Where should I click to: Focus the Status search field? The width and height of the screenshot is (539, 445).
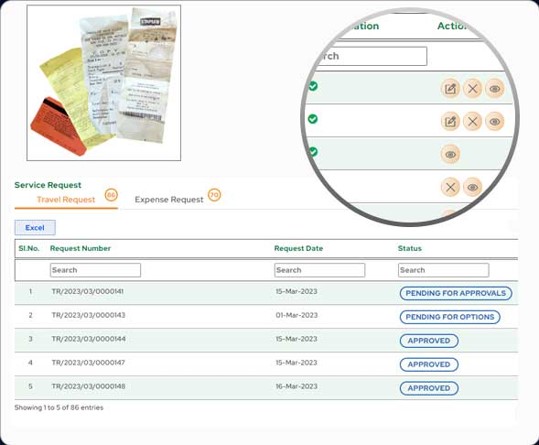coord(443,270)
